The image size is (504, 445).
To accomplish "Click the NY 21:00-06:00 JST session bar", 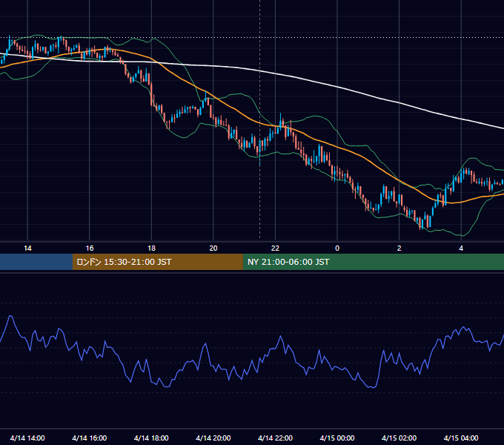I will coord(373,262).
